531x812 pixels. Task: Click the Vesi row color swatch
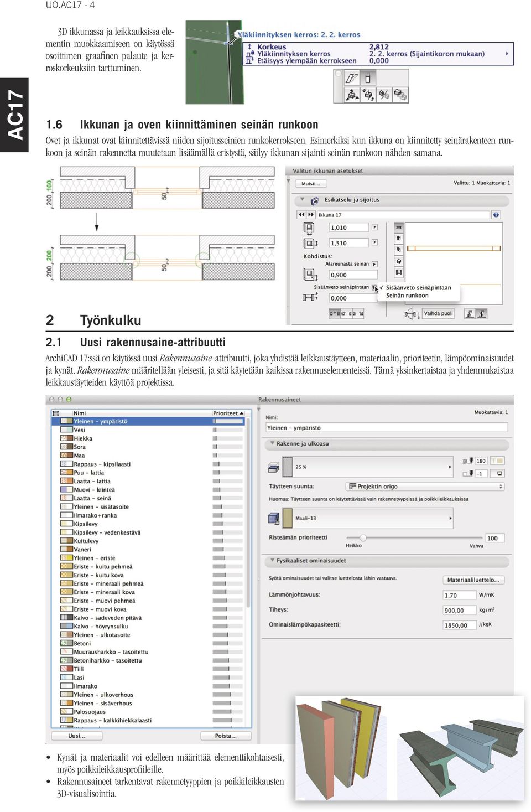(66, 430)
